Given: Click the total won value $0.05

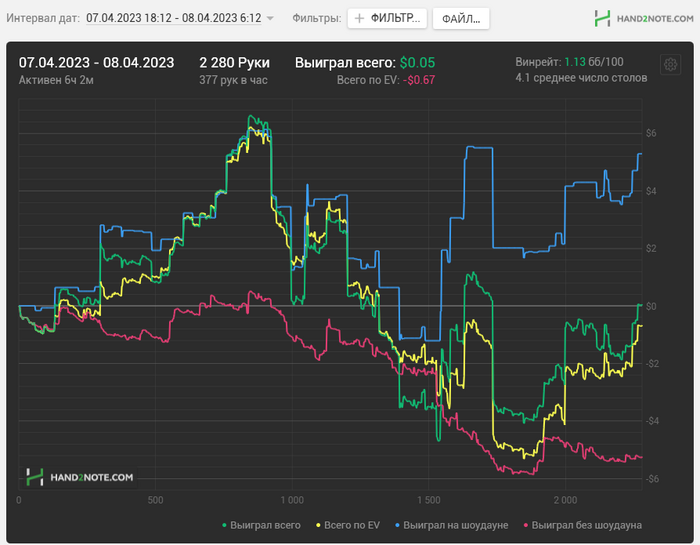Looking at the screenshot, I should (x=417, y=62).
